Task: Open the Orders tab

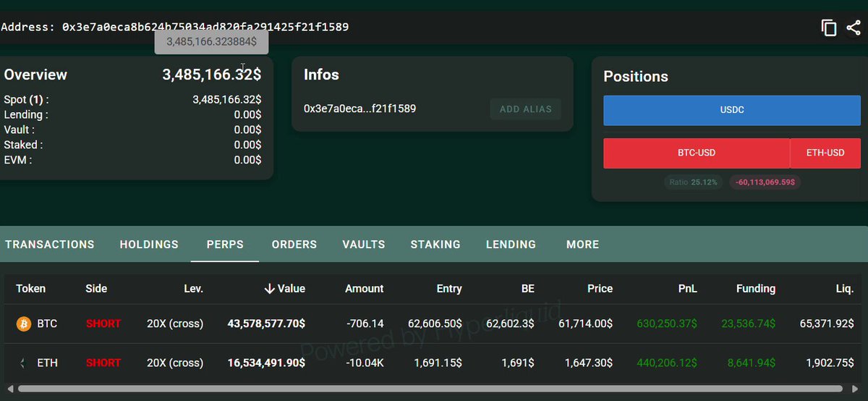Action: pos(294,245)
